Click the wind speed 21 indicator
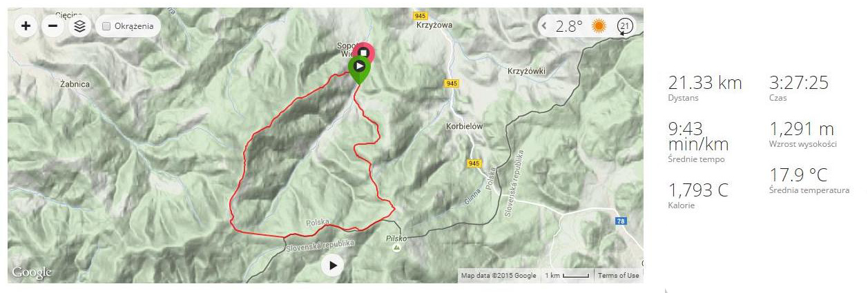 tap(625, 26)
